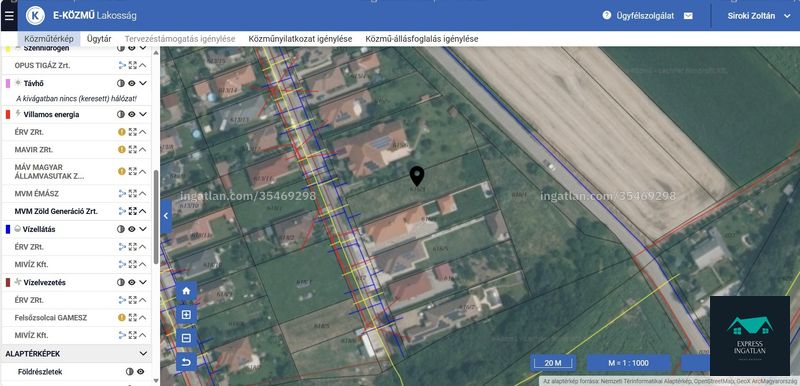Open the Siroki Zoltán user dropdown arrow
This screenshot has height=386, width=800.
(x=787, y=16)
